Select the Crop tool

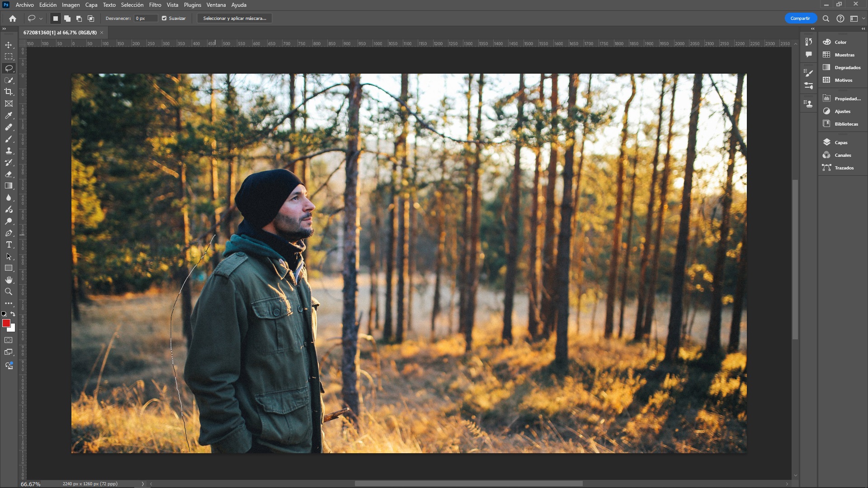pos(9,92)
